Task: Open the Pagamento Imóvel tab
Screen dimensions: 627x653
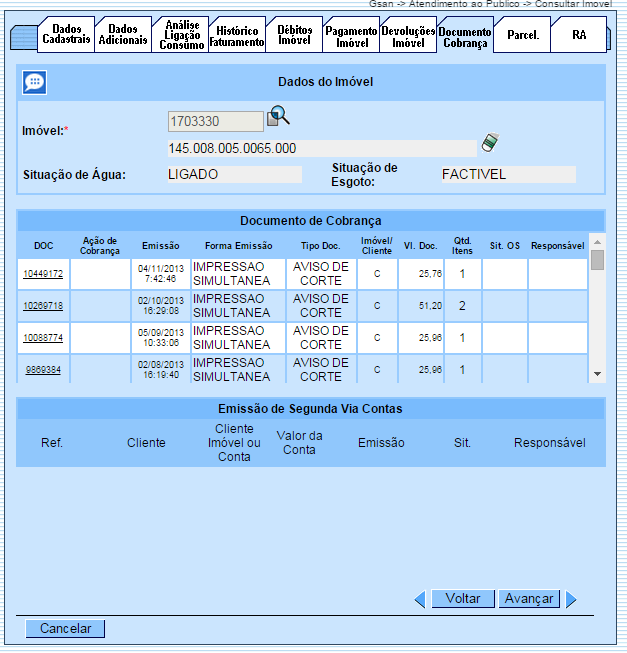Action: point(351,35)
